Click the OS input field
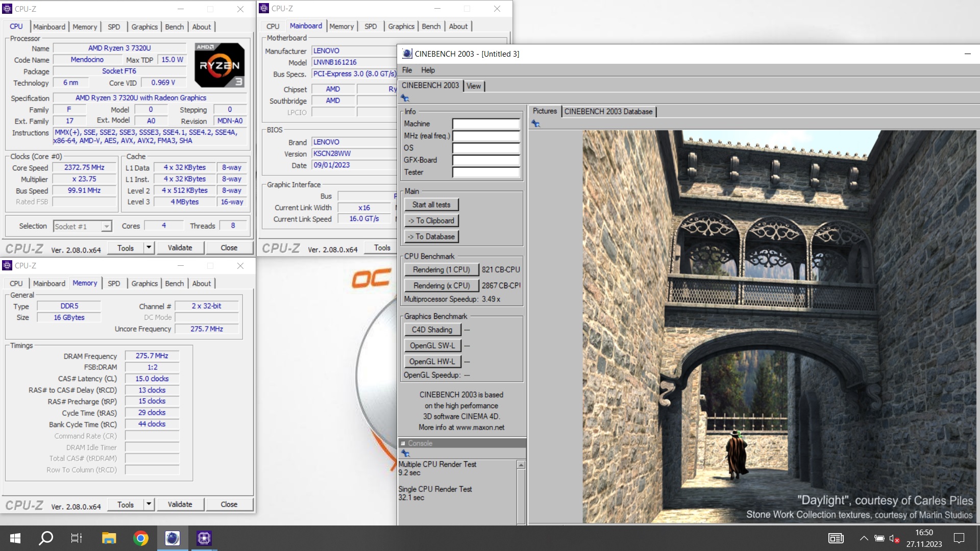Viewport: 980px width, 551px height. [x=486, y=148]
